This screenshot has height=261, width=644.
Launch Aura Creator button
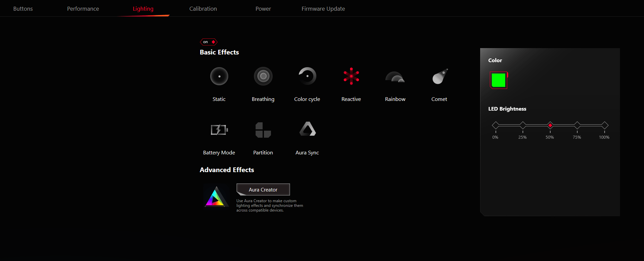(x=263, y=189)
